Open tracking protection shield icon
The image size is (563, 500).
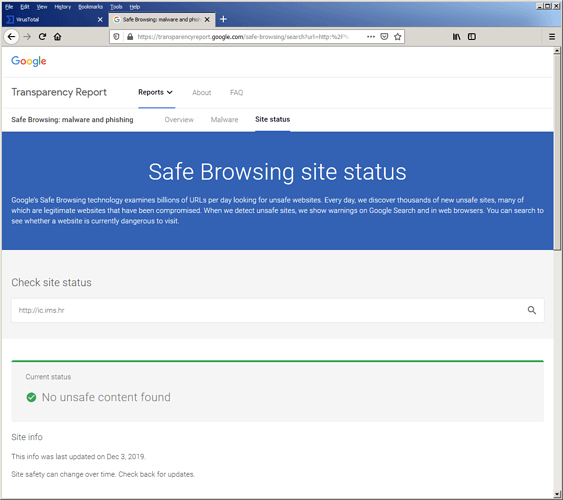click(x=116, y=37)
